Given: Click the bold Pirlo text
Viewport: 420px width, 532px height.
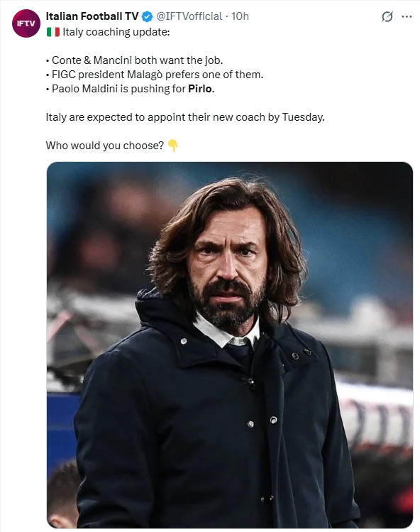Looking at the screenshot, I should click(200, 89).
